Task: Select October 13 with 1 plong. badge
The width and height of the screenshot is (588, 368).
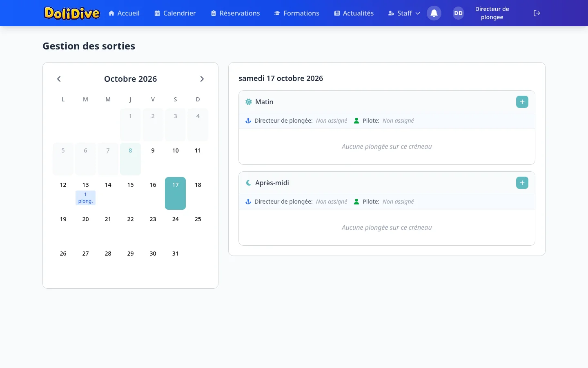Action: click(x=85, y=193)
